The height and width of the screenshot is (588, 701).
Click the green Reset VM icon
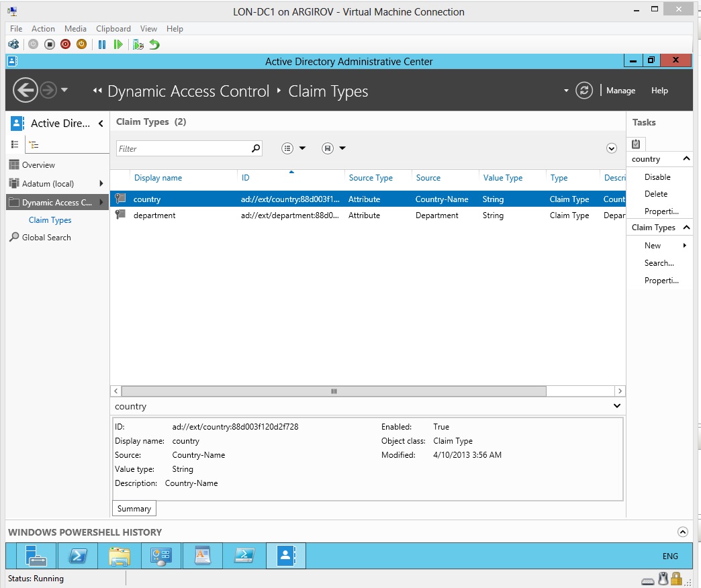[118, 44]
